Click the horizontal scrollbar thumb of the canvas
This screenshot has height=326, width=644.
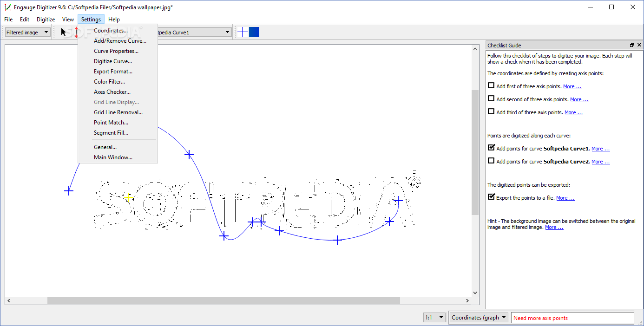[223, 301]
